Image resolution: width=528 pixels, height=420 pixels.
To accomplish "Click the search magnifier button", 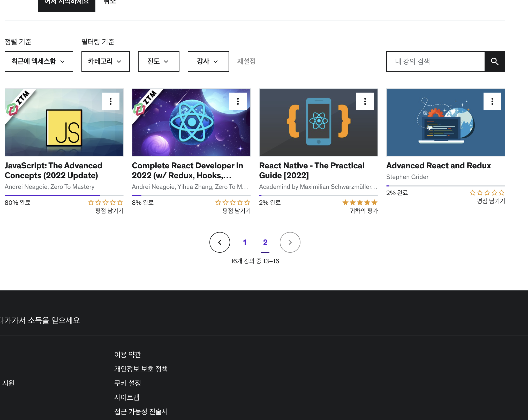I will point(495,62).
